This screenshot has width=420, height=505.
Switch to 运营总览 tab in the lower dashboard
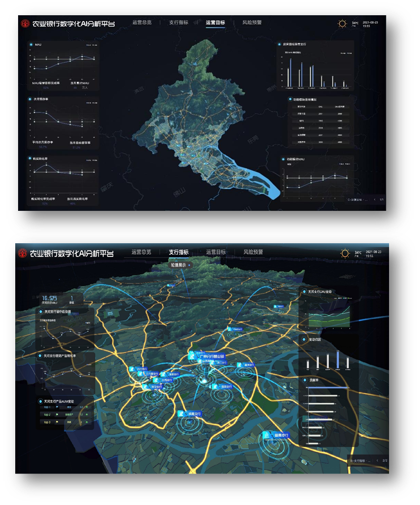(141, 252)
